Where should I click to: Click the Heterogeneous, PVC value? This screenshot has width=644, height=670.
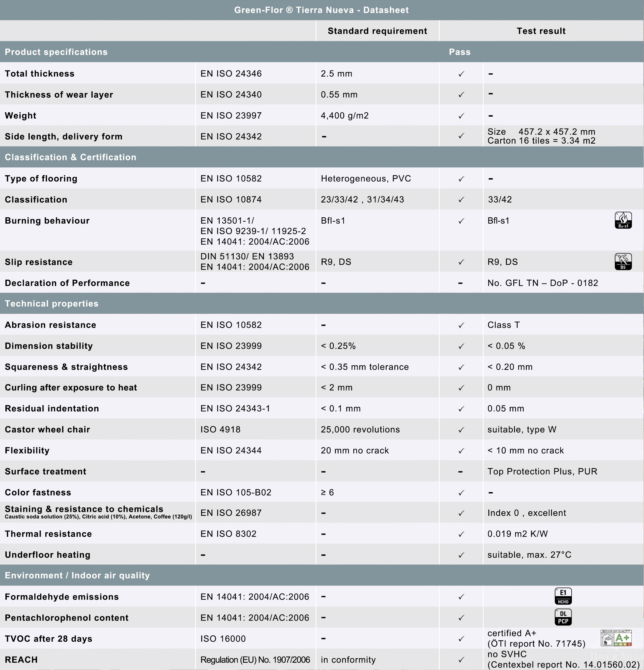366,179
